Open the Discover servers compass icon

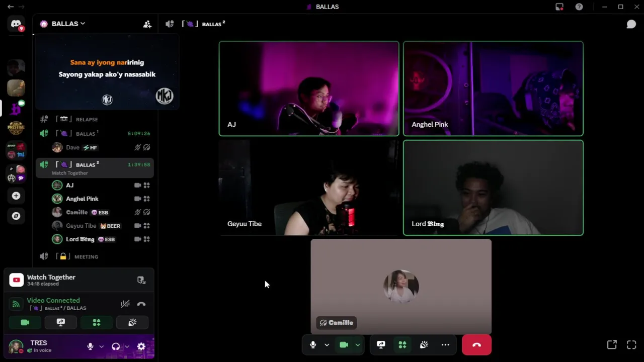point(16,216)
